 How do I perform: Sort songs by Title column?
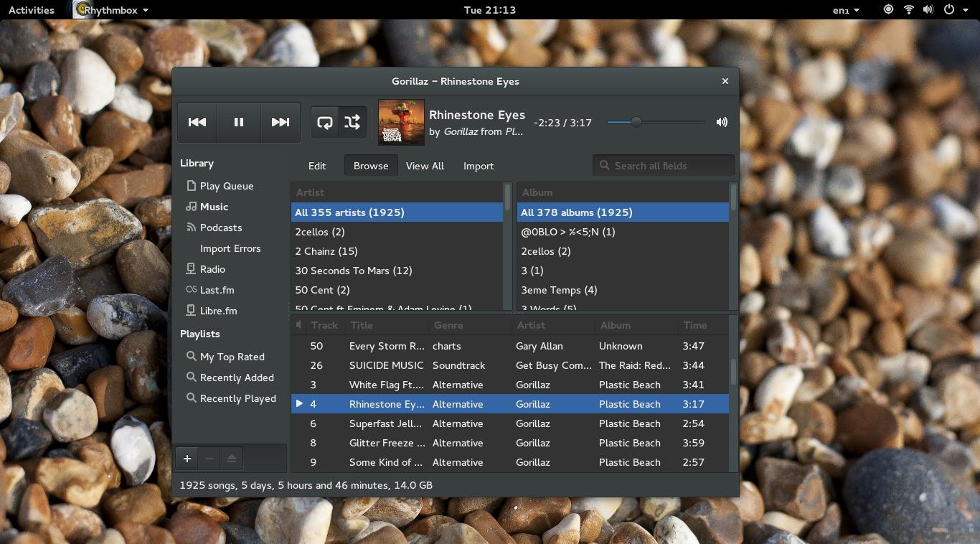tap(387, 325)
